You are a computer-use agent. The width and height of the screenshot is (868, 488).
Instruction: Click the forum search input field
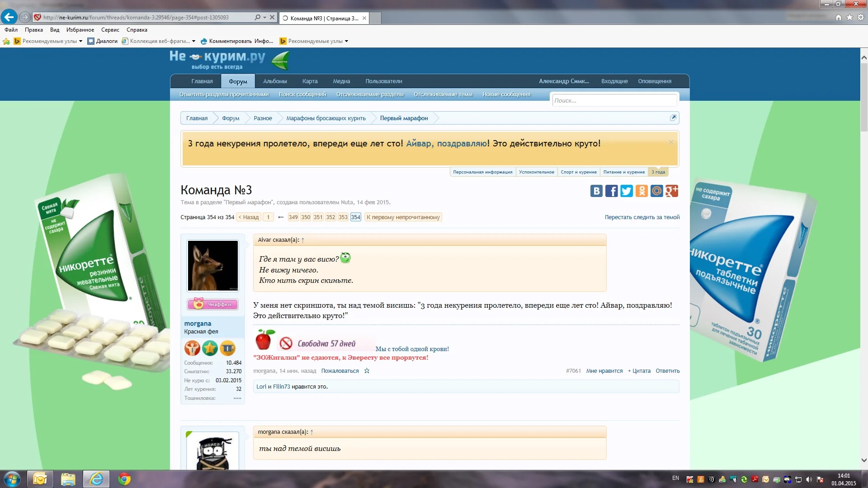tap(614, 100)
